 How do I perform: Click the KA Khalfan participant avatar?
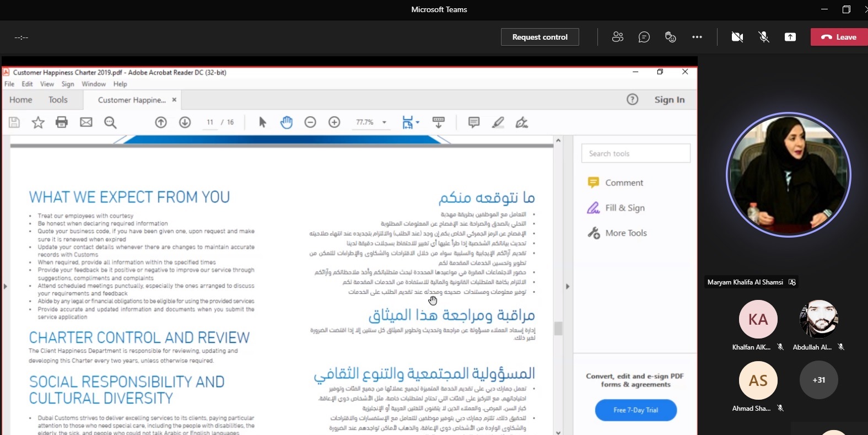(x=758, y=319)
